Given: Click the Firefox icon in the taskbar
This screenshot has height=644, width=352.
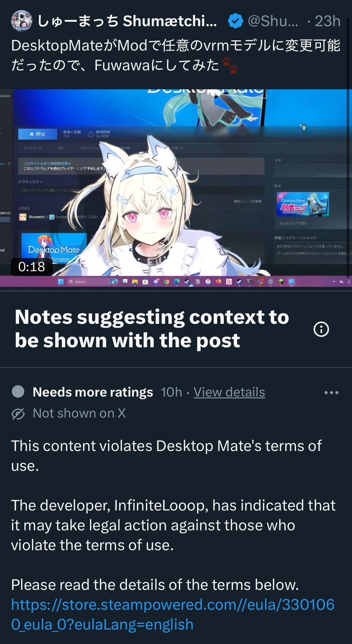Looking at the screenshot, I should click(x=218, y=282).
